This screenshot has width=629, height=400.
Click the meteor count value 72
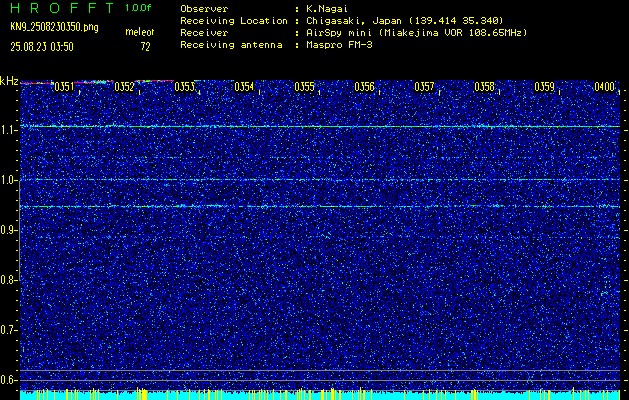pos(145,47)
